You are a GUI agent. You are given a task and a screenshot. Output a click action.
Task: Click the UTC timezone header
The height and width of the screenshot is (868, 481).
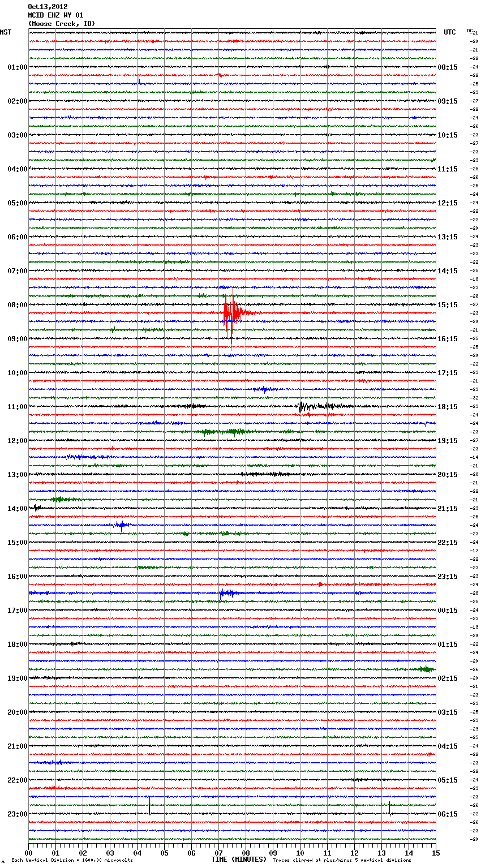click(x=450, y=32)
